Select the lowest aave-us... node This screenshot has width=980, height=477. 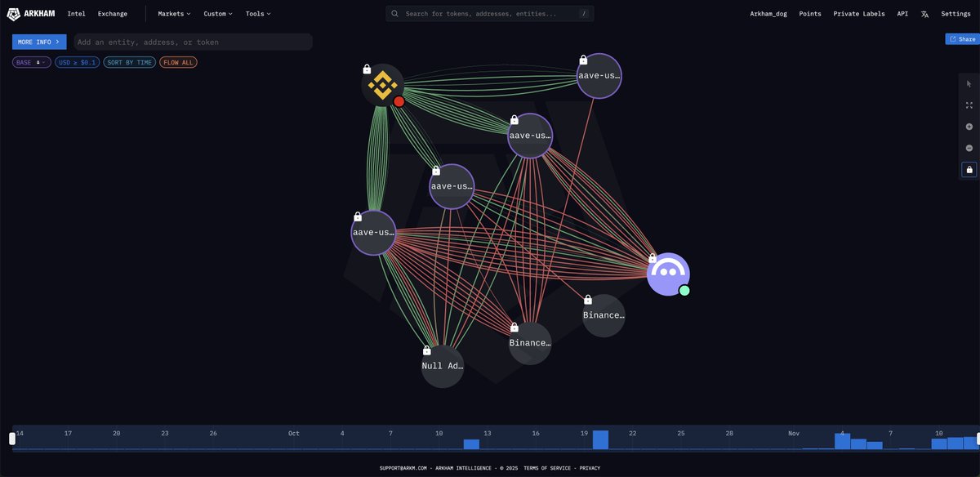click(373, 232)
